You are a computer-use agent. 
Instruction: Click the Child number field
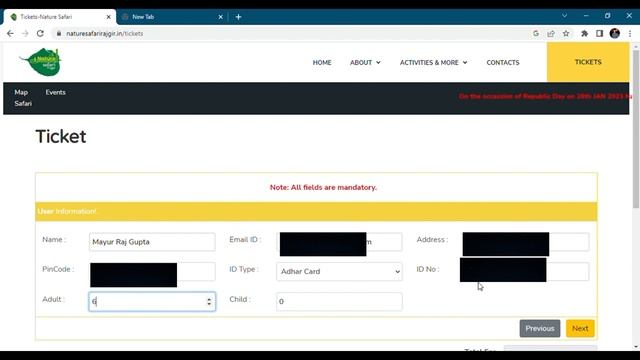point(339,302)
